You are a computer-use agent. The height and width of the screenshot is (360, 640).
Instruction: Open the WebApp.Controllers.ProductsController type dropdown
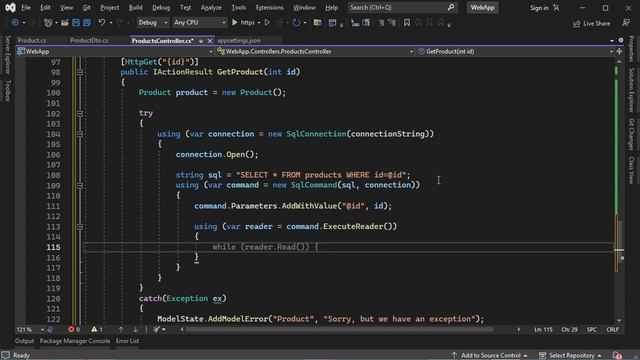click(x=315, y=51)
